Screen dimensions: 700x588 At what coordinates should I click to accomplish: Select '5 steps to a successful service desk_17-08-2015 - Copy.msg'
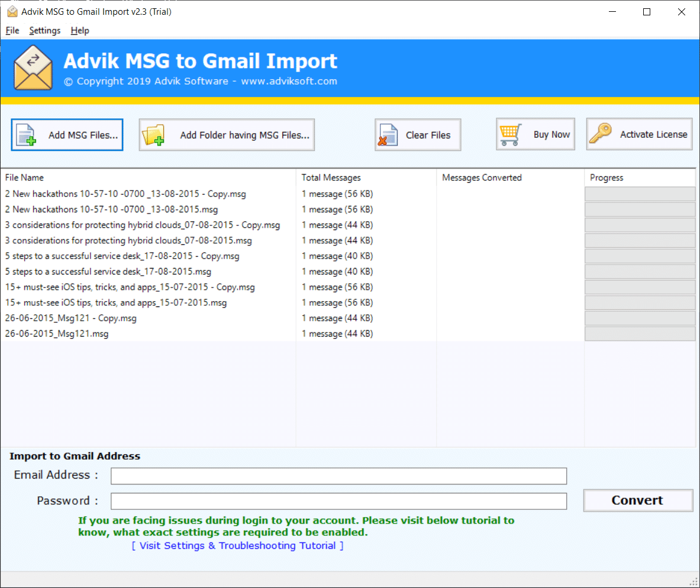point(122,256)
